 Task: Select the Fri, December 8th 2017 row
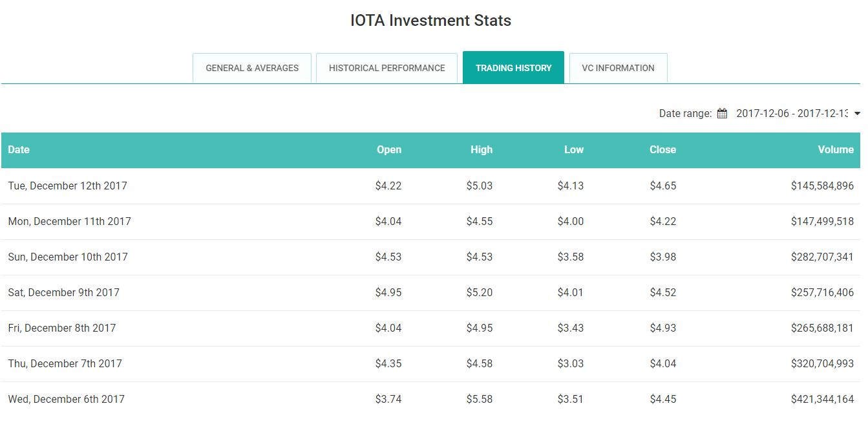(61, 328)
